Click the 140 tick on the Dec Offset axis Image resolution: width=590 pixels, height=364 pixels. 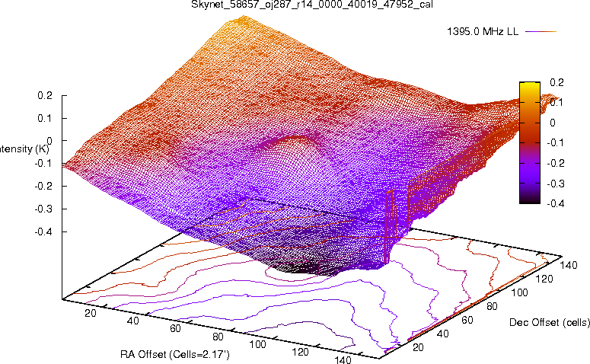click(569, 265)
